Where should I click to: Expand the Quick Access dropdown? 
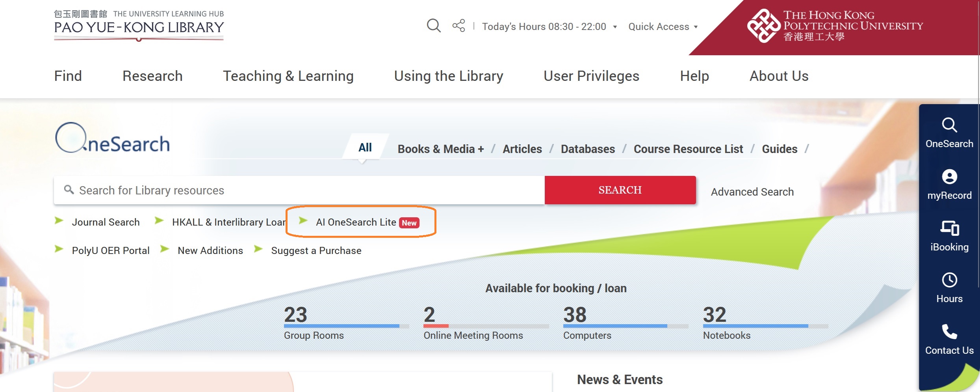663,27
